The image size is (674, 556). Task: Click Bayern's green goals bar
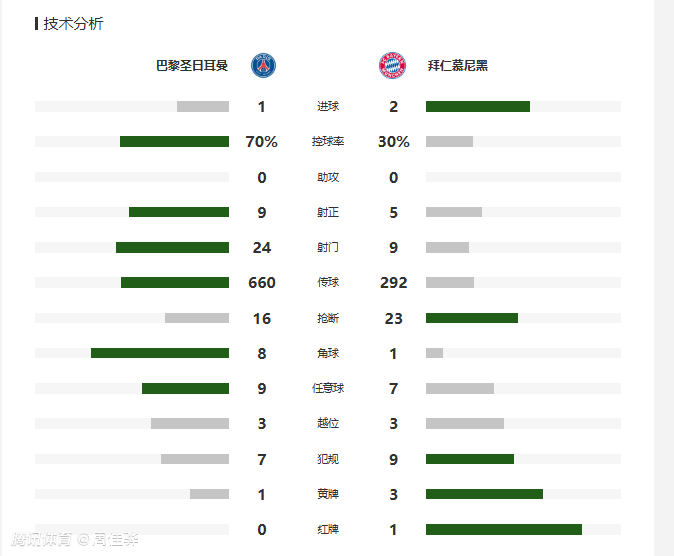click(x=477, y=107)
